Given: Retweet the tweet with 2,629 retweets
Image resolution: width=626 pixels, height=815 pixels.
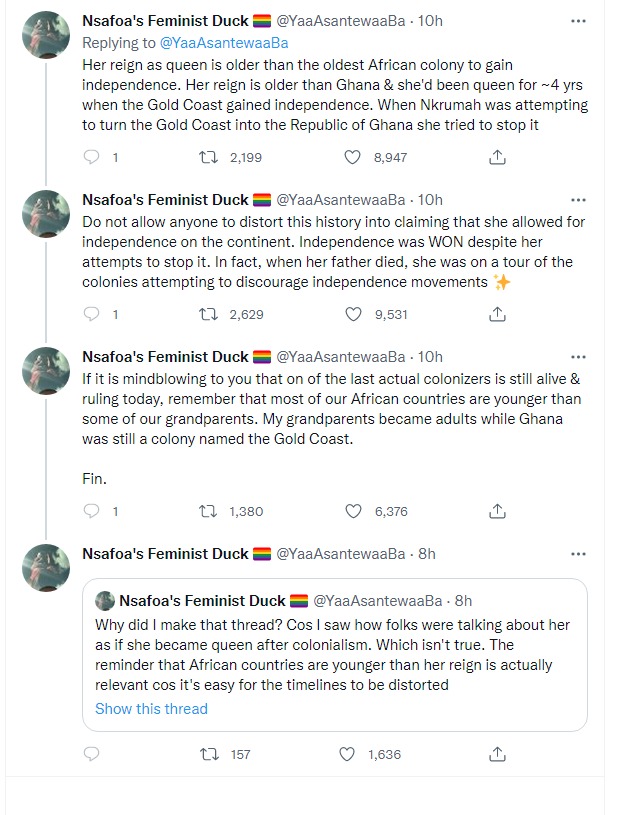Looking at the screenshot, I should click(208, 314).
